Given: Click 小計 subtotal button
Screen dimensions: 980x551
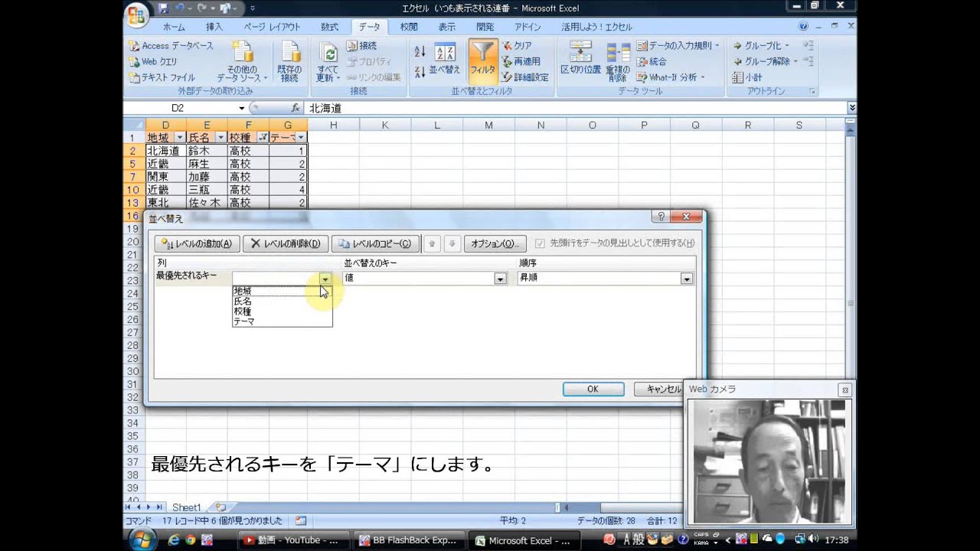Looking at the screenshot, I should tap(747, 77).
